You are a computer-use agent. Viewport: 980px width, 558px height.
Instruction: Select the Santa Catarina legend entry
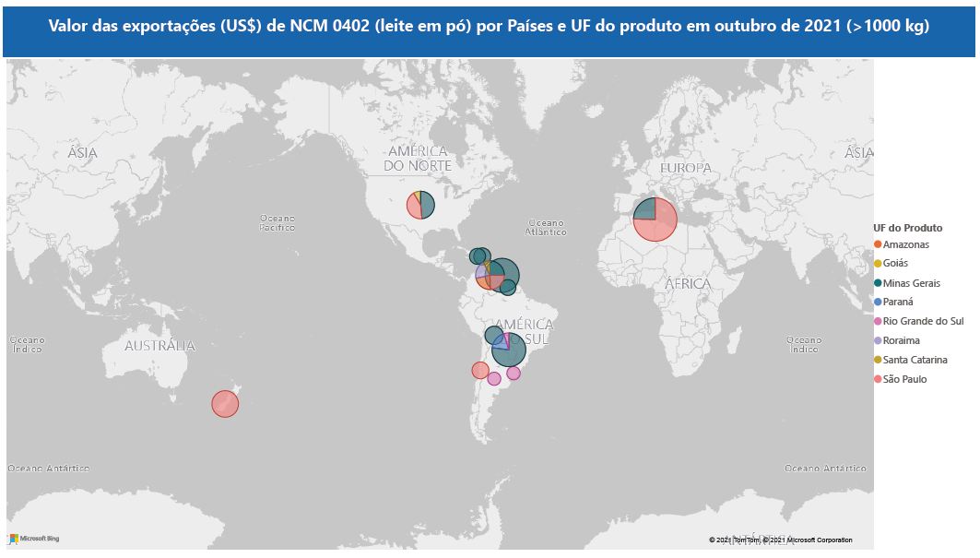click(911, 360)
